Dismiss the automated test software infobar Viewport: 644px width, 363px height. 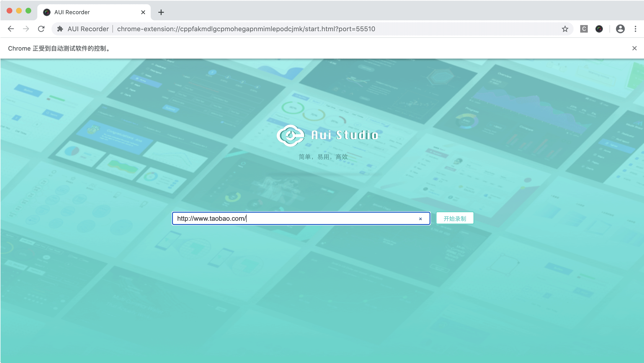pyautogui.click(x=634, y=48)
